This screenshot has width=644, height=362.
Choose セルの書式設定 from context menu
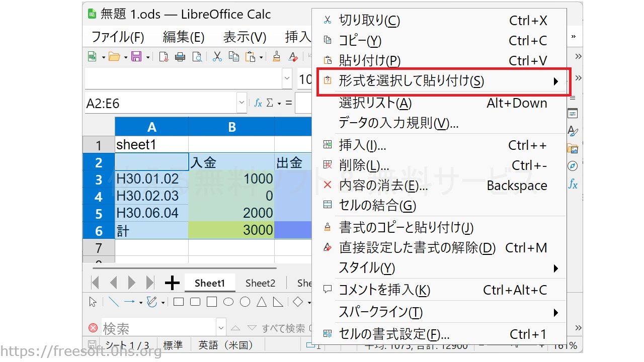point(393,334)
